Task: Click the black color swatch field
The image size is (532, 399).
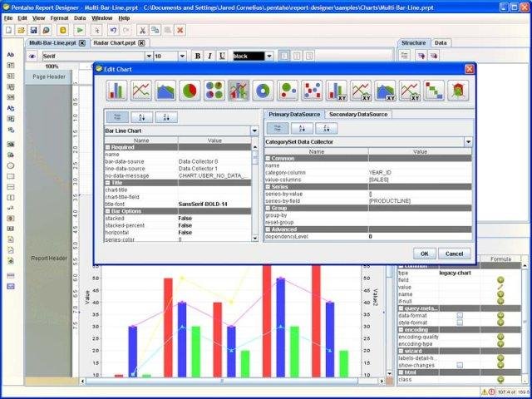Action: [x=249, y=56]
